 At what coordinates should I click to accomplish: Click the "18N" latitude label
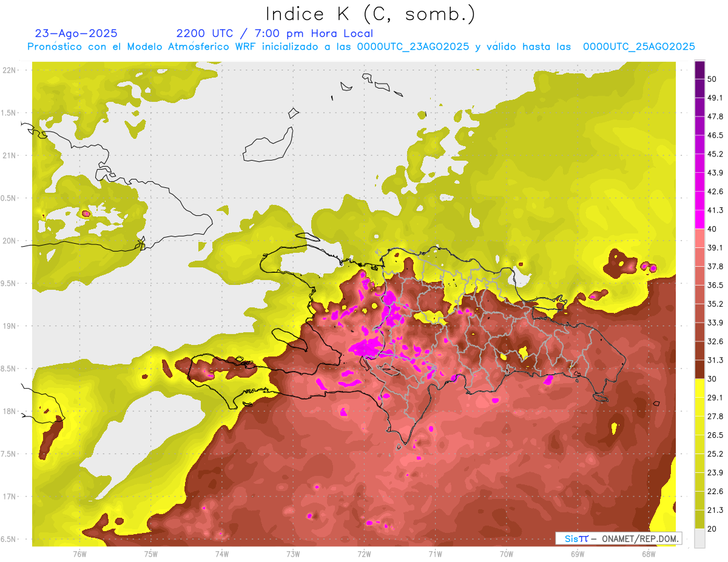pos(8,411)
